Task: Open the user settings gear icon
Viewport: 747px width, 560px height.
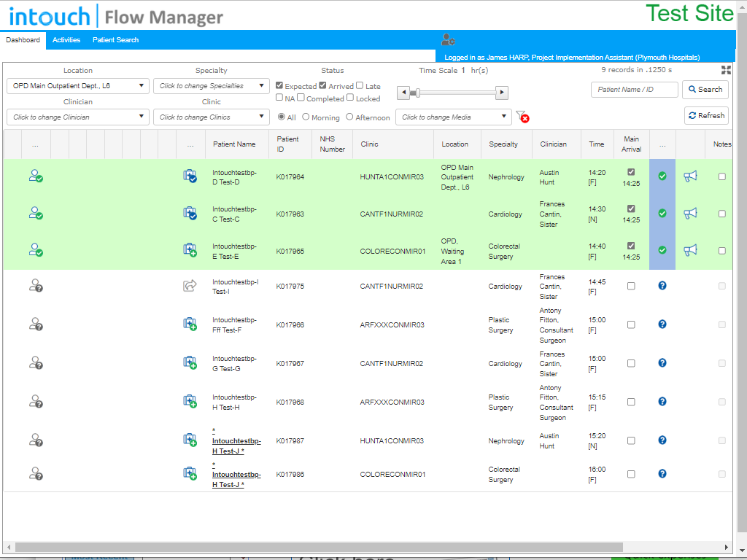Action: point(449,39)
